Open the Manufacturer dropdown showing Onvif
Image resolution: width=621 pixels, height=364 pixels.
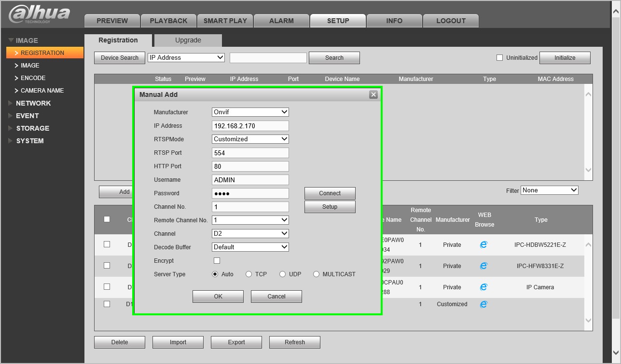tap(250, 112)
